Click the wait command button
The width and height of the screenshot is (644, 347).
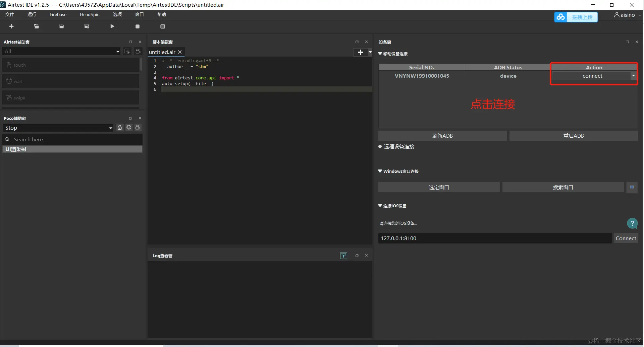tap(71, 81)
